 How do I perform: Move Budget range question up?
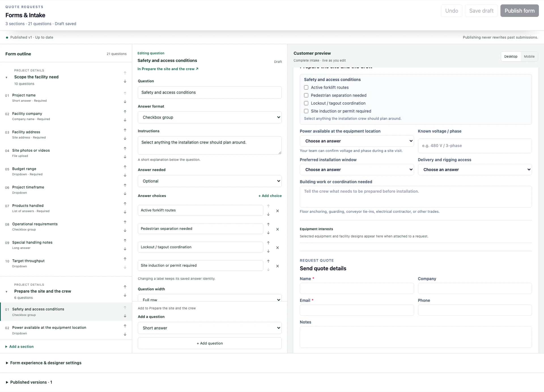[x=125, y=167]
